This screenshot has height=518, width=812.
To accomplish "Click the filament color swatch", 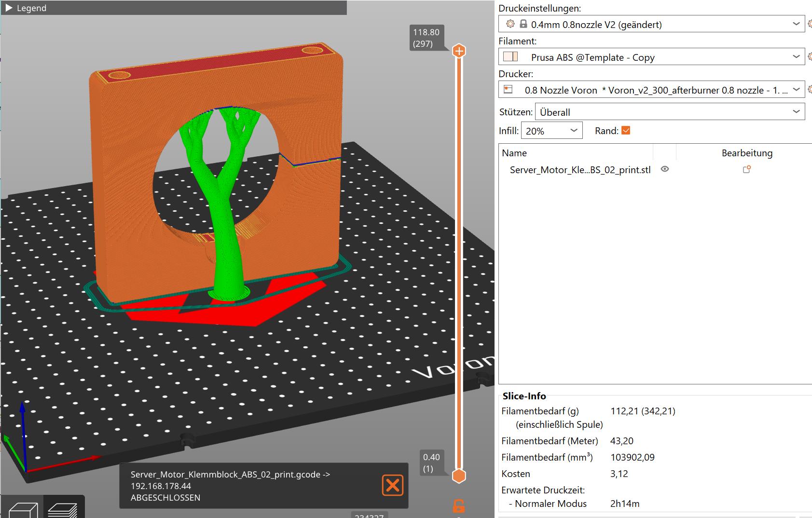I will coord(510,57).
